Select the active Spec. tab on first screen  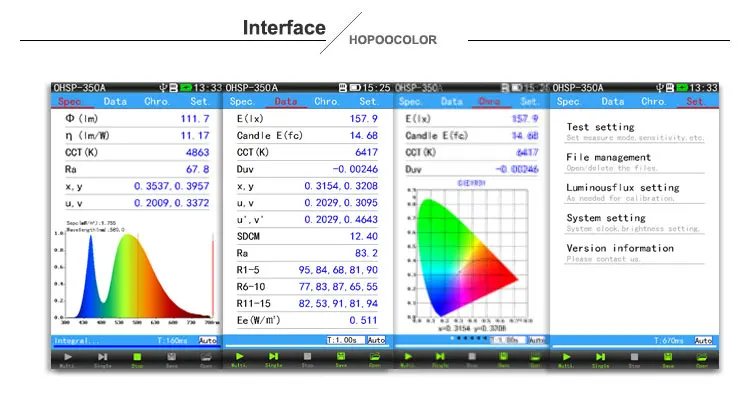click(69, 101)
